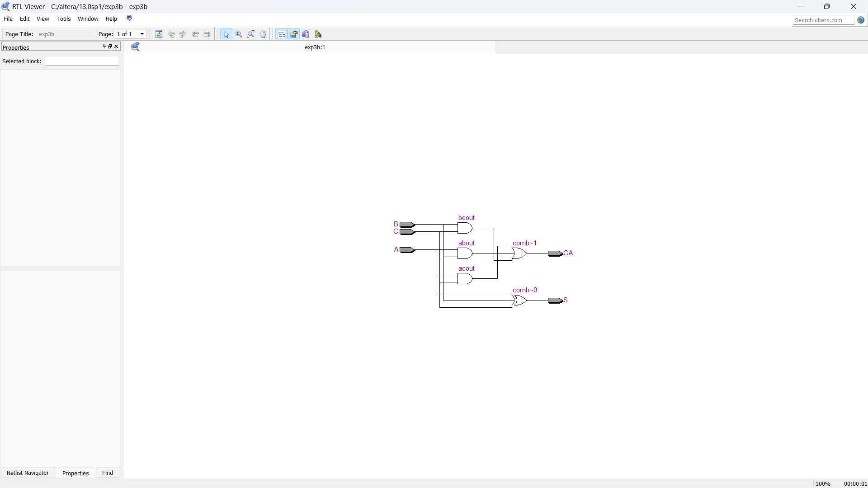This screenshot has width=868, height=488.
Task: Click the feedback speech bubble icon
Action: click(x=129, y=19)
